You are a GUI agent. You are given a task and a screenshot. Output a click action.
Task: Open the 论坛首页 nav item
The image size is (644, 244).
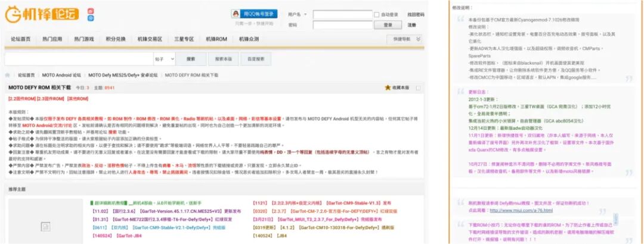pos(20,39)
